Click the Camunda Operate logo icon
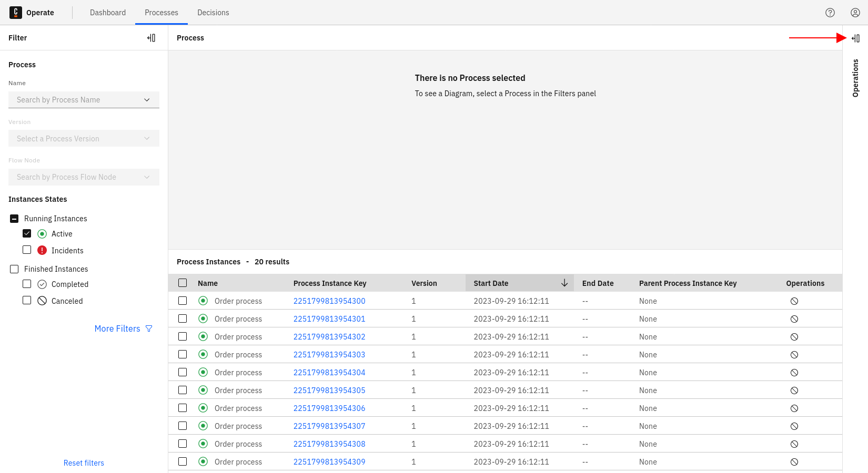 (16, 13)
